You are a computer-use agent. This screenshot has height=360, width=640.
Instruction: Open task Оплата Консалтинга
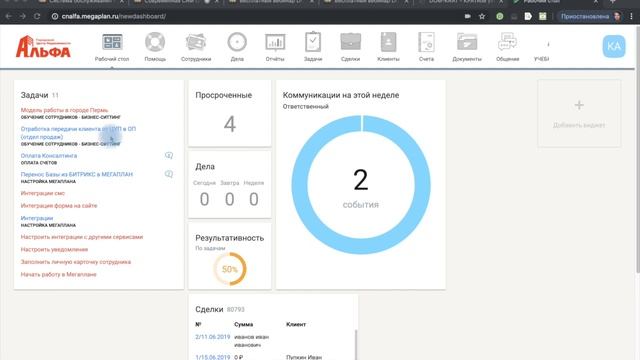(49, 156)
